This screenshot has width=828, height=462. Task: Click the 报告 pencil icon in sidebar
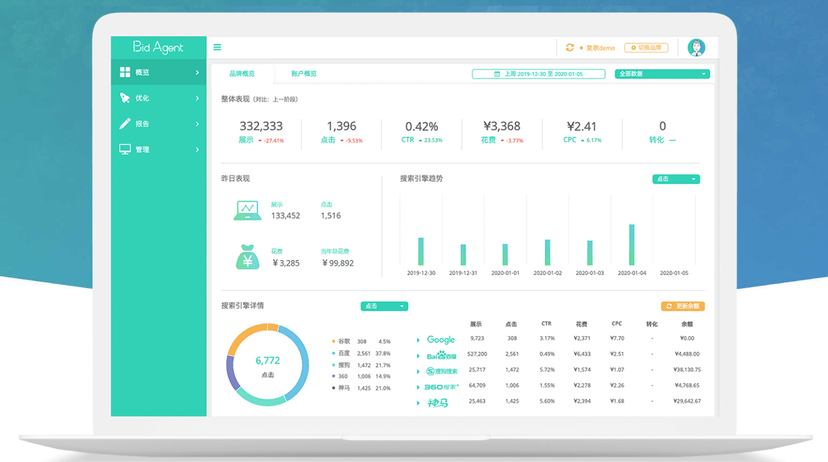125,124
